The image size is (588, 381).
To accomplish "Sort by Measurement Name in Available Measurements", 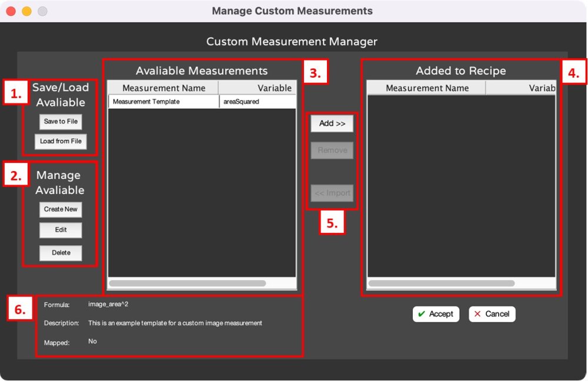I will [x=163, y=88].
